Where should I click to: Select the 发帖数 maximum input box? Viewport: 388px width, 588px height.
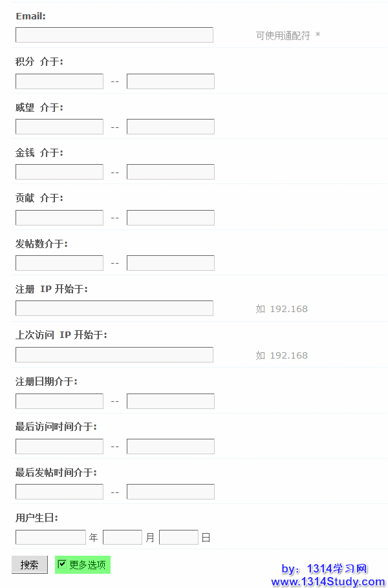[171, 263]
